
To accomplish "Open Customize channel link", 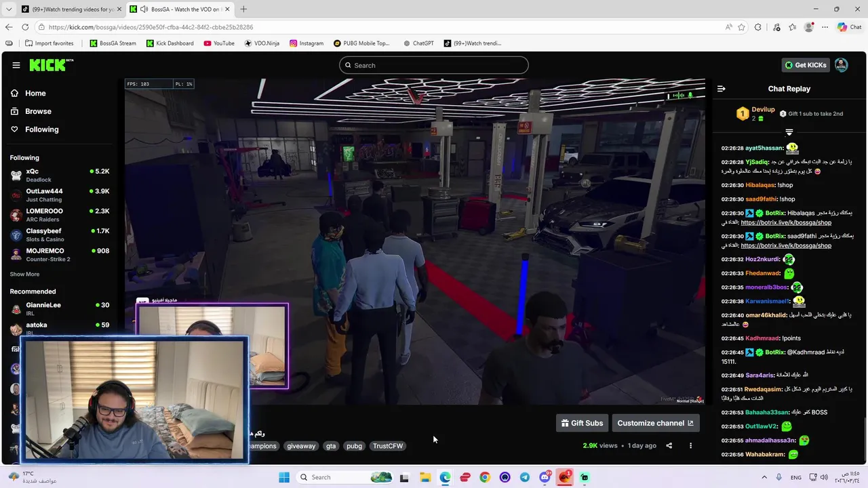I will coord(655,423).
